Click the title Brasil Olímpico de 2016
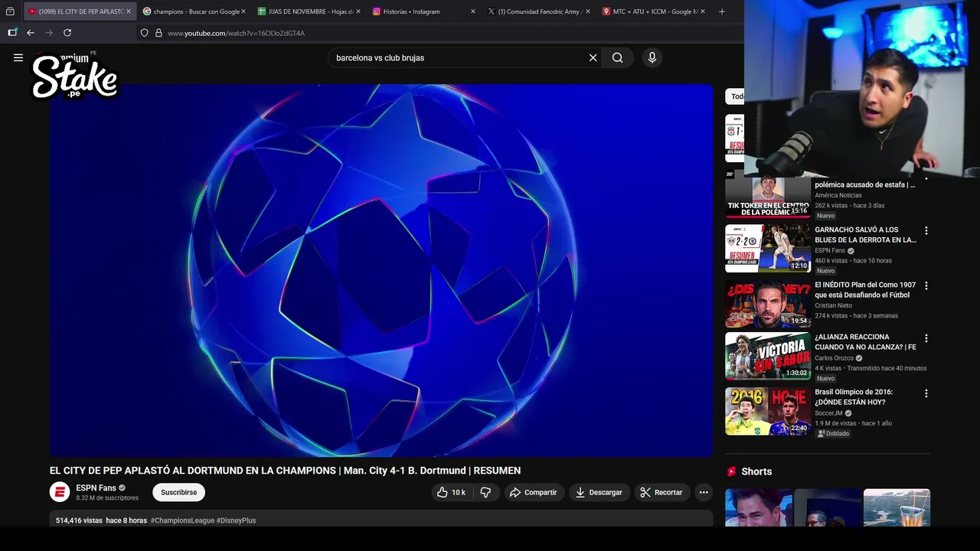The height and width of the screenshot is (551, 980). (x=854, y=397)
